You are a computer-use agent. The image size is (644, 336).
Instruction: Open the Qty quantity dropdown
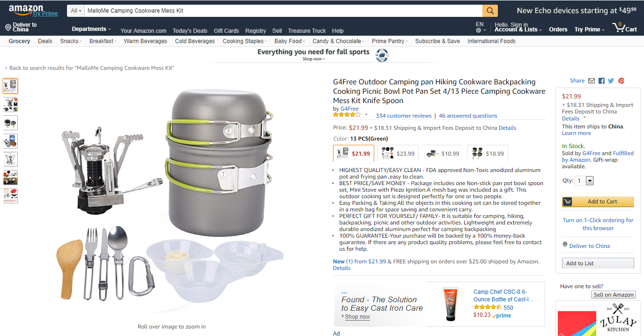point(584,180)
